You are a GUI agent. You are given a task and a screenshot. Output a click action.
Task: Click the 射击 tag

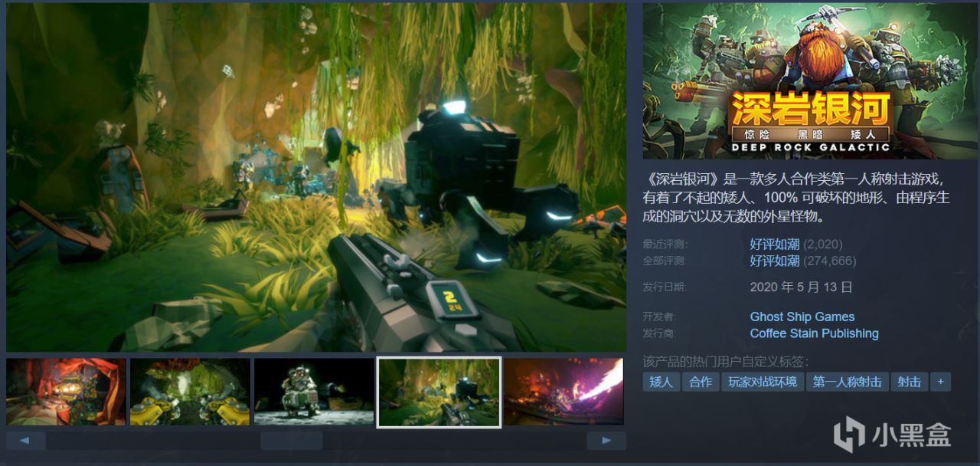point(910,382)
